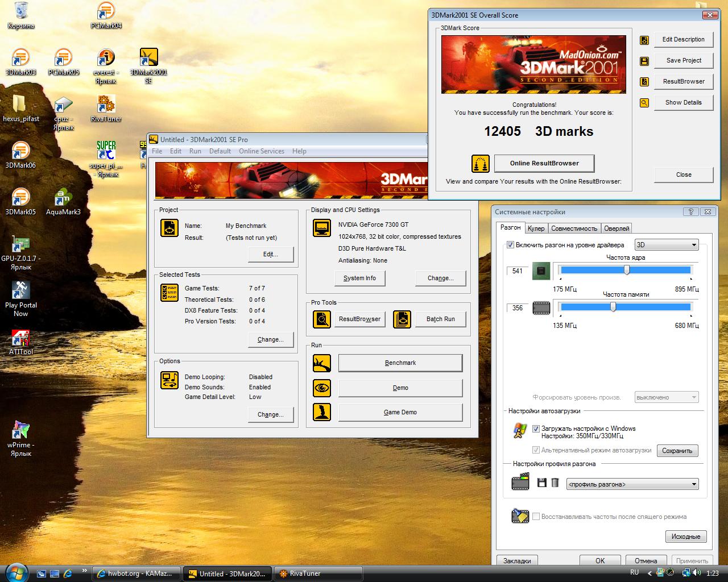Image resolution: width=728 pixels, height=582 pixels.
Task: Click the Benchmark button
Action: (400, 363)
